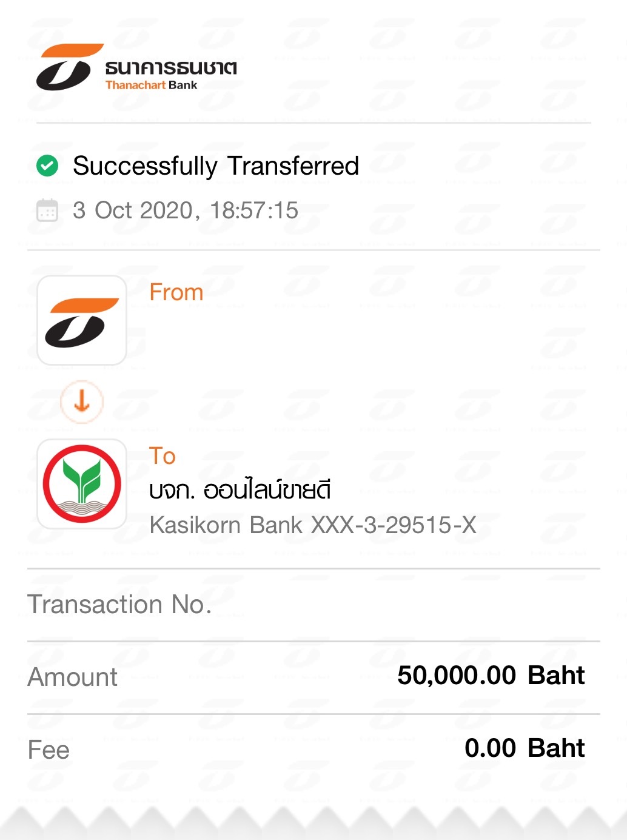This screenshot has width=627, height=840.
Task: Click the Kasikorn Bank recipient logo
Action: pos(82,484)
